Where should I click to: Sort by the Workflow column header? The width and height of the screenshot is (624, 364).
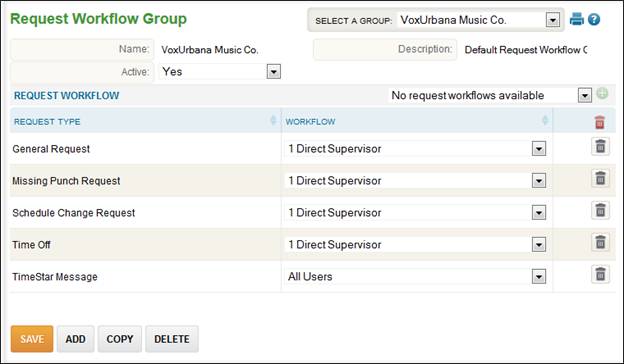310,122
